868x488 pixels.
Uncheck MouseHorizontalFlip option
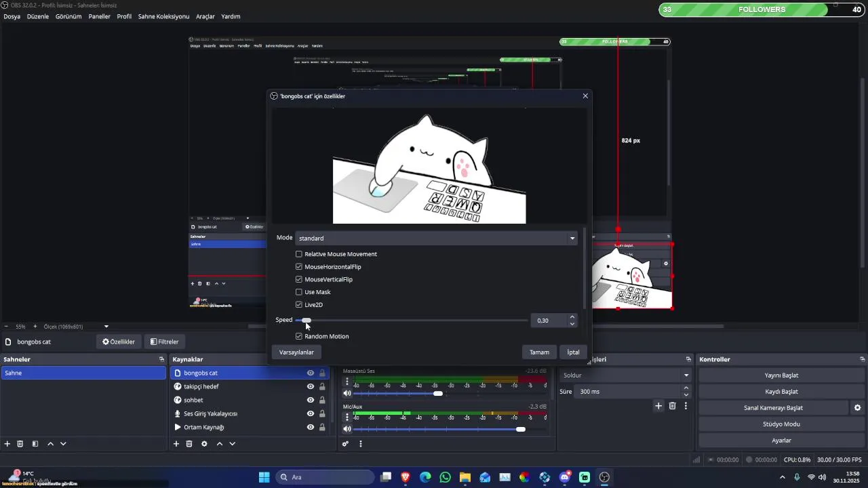(x=299, y=266)
